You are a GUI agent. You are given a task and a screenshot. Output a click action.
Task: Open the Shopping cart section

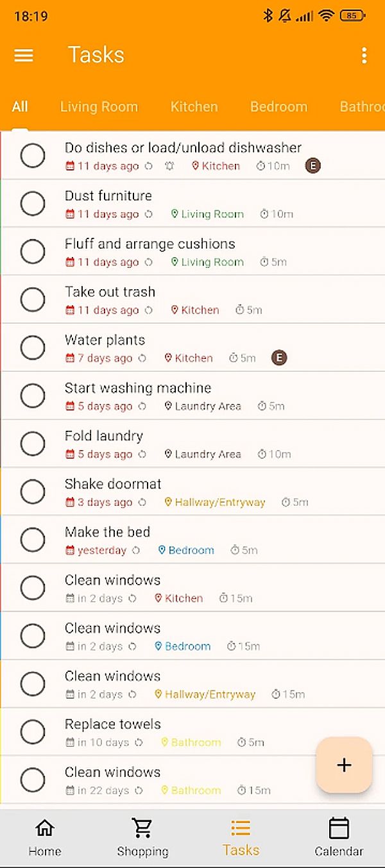click(142, 837)
